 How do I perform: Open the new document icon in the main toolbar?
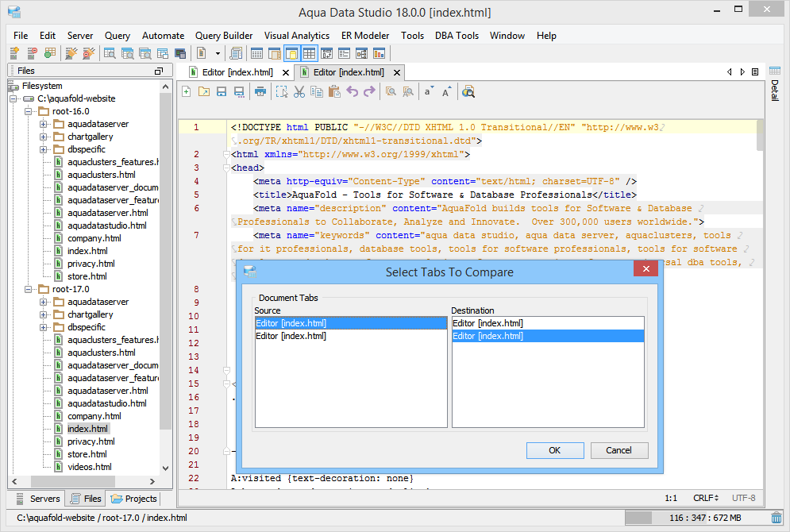202,53
